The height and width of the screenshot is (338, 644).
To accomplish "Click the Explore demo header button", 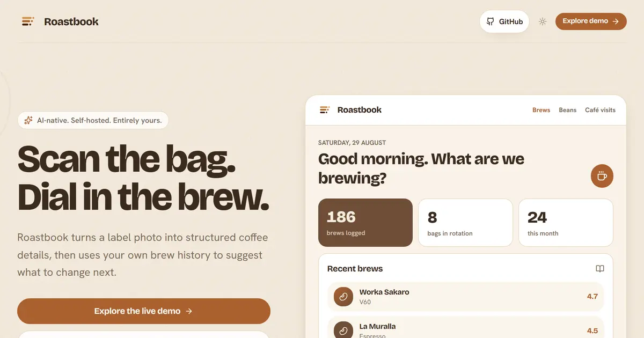I will pos(591,21).
